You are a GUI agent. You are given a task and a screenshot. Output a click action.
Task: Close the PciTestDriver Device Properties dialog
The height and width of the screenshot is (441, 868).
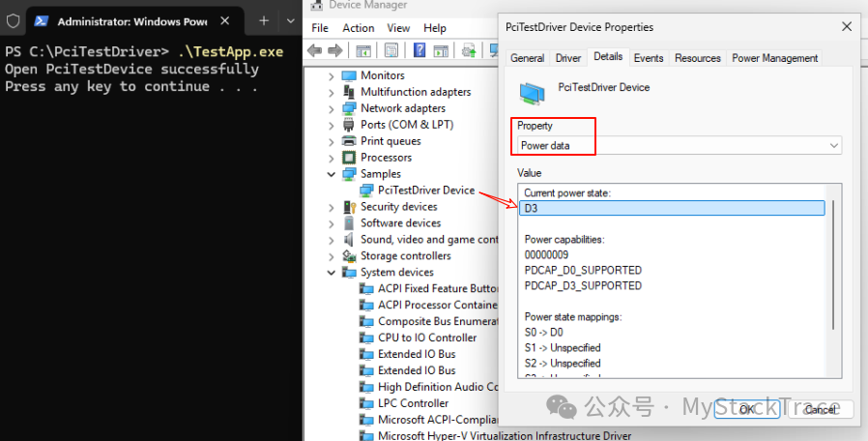click(x=847, y=26)
